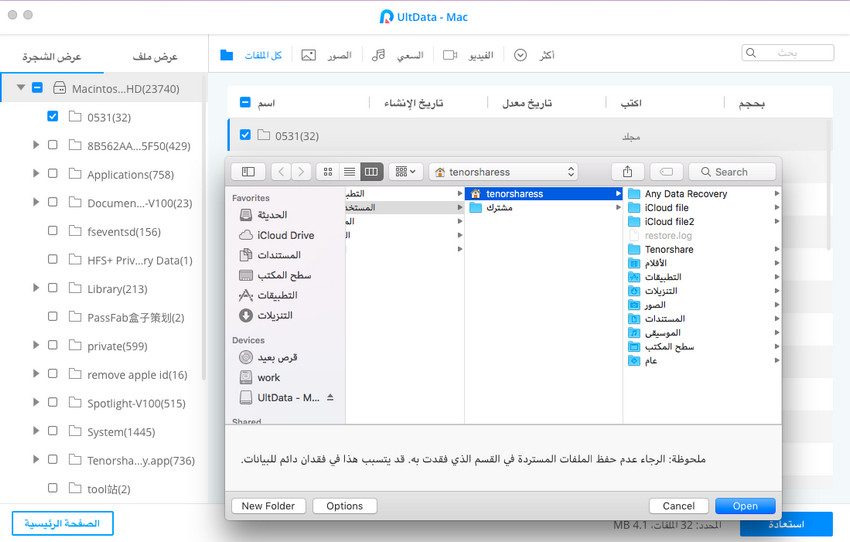Select the Audio music-note filter tab
This screenshot has width=850, height=542.
pyautogui.click(x=378, y=55)
